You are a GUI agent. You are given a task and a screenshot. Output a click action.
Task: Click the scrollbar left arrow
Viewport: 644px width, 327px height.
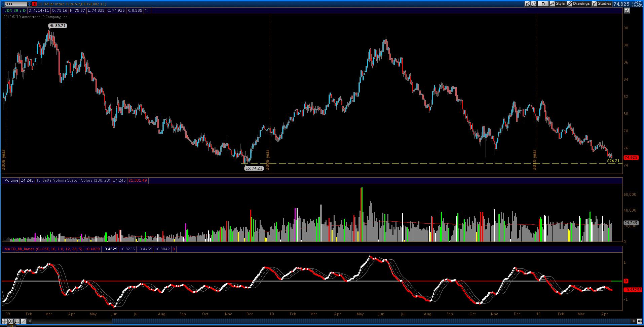click(30, 321)
